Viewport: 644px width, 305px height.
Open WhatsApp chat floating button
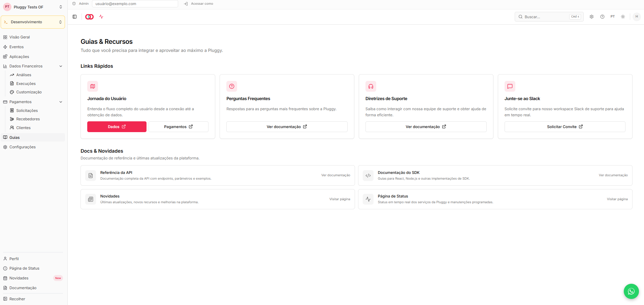point(631,291)
